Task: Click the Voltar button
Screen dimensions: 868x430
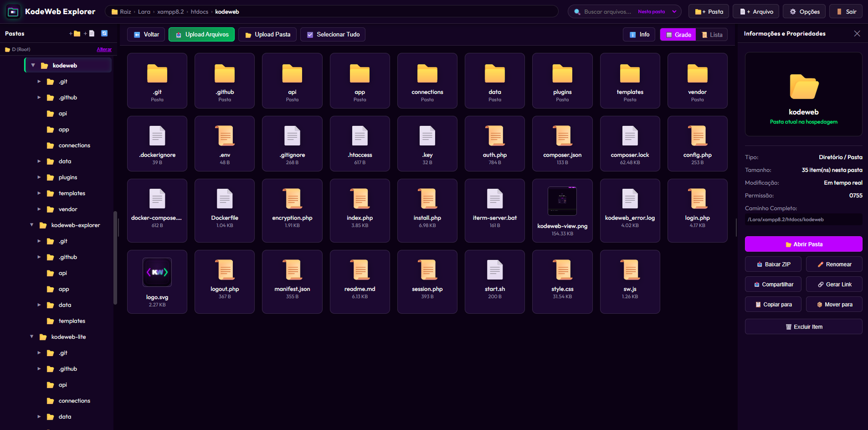Action: click(x=145, y=34)
